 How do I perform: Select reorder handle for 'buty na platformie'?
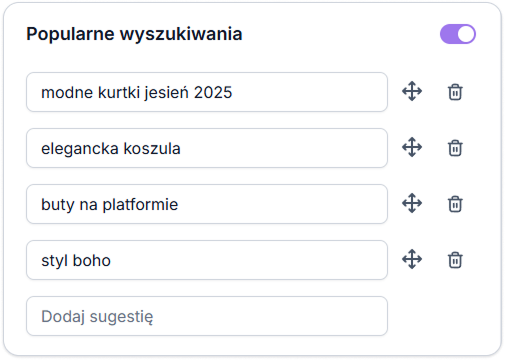click(412, 203)
